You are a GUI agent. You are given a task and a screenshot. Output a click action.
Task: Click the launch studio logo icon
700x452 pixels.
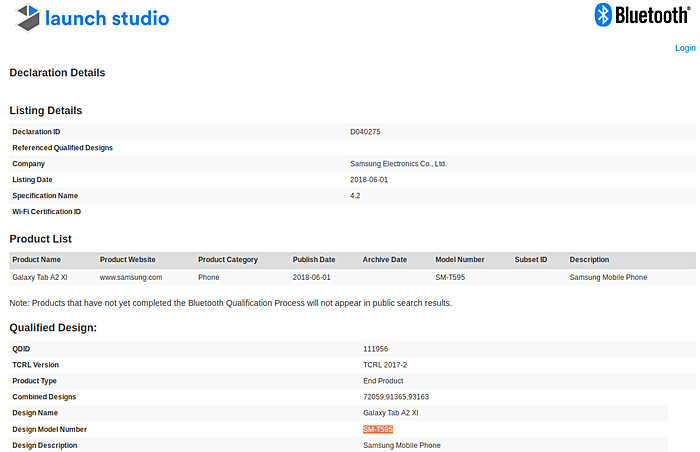point(27,16)
